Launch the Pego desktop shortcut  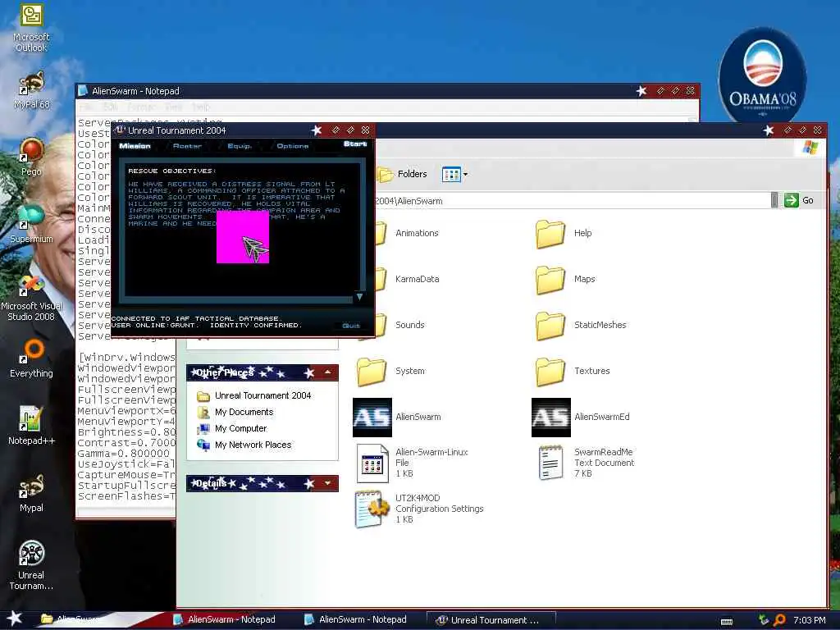[x=31, y=157]
